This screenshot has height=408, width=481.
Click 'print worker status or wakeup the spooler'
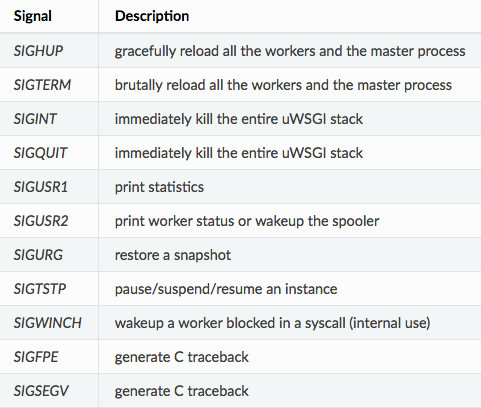click(247, 221)
